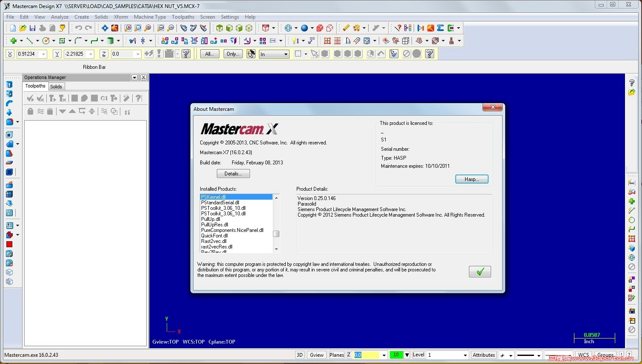Click the green color swatch showing 10
Viewport: 642px width, 364px height.
(x=395, y=355)
